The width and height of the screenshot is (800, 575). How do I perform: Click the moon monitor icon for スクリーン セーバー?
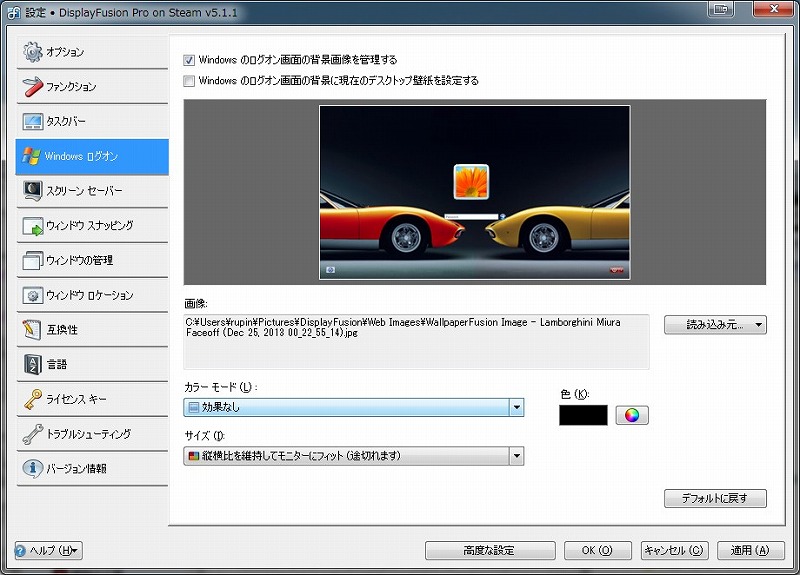pos(33,190)
